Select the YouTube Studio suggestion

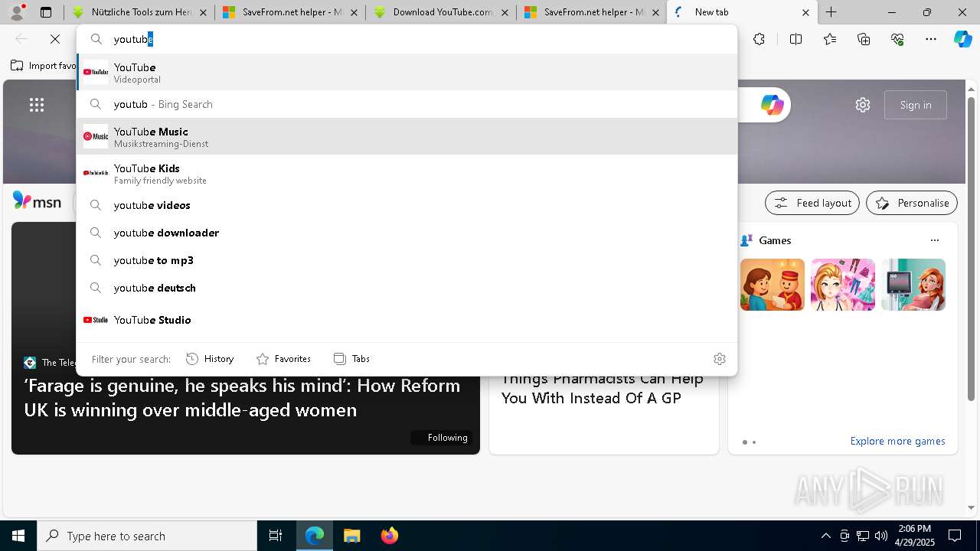[x=407, y=320]
